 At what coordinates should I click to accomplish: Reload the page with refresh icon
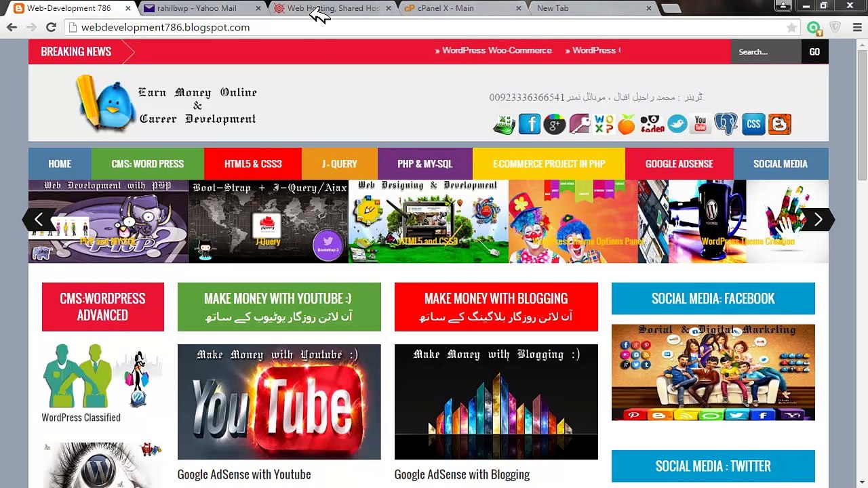[x=51, y=27]
